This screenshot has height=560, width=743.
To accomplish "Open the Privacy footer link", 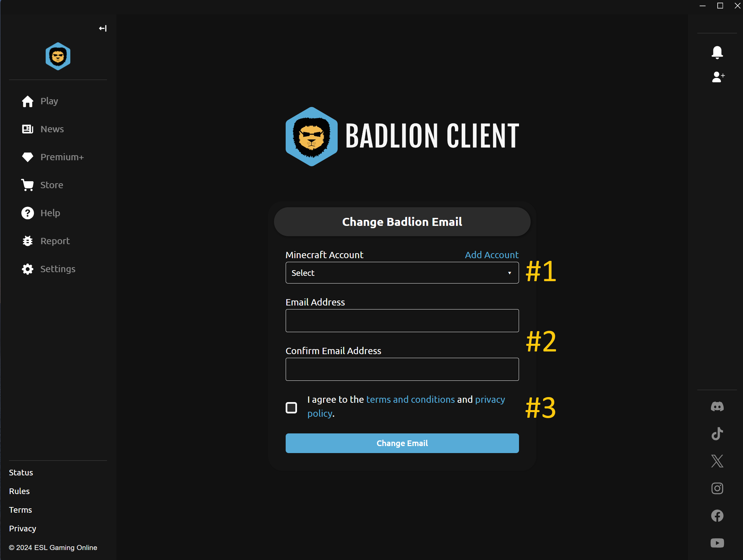I will click(x=23, y=528).
